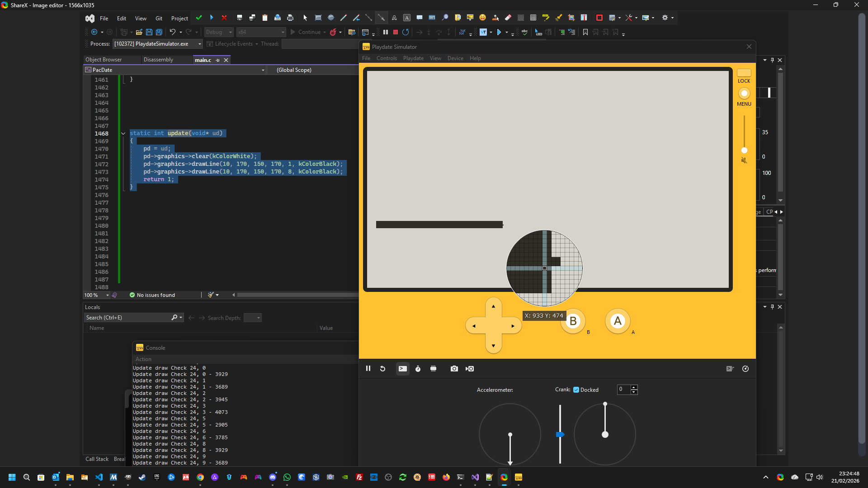
Task: Click the simulator restart icon
Action: pyautogui.click(x=382, y=369)
